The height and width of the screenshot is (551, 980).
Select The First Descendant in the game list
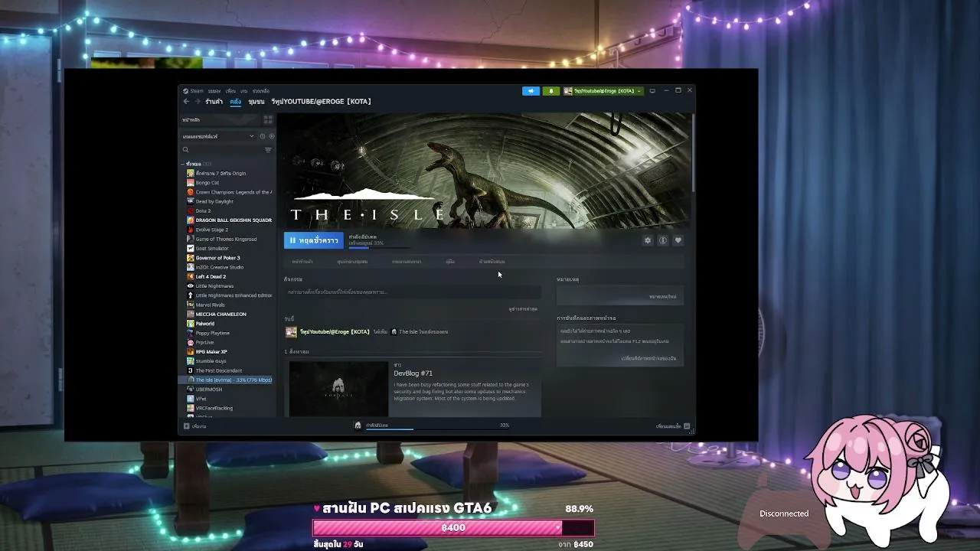click(x=219, y=370)
